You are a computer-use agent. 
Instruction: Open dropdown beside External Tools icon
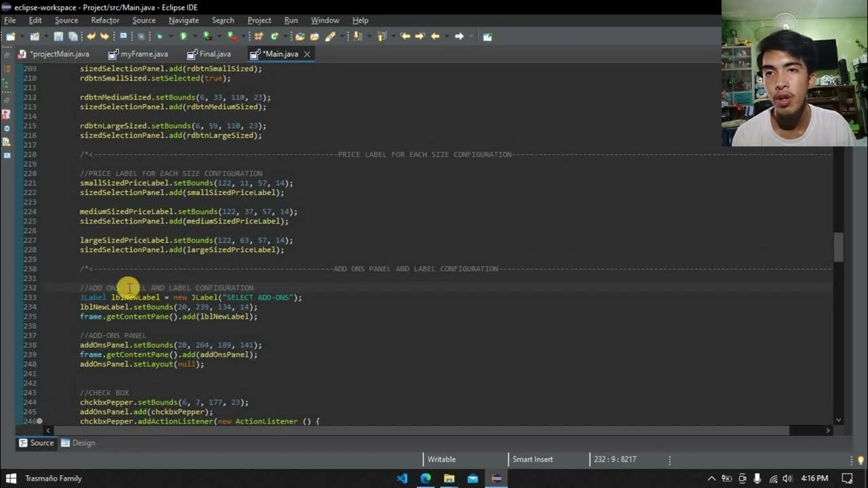tap(243, 37)
